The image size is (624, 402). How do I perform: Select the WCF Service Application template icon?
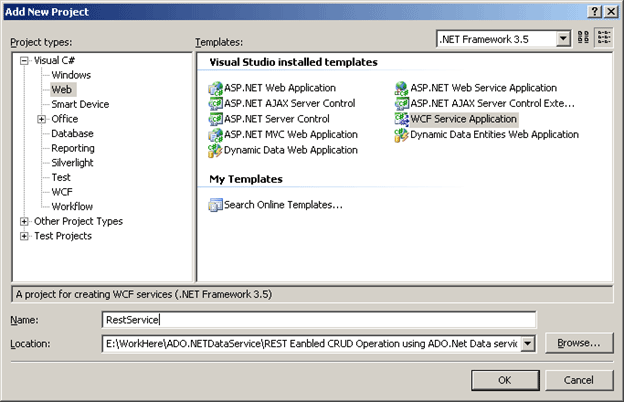[402, 119]
